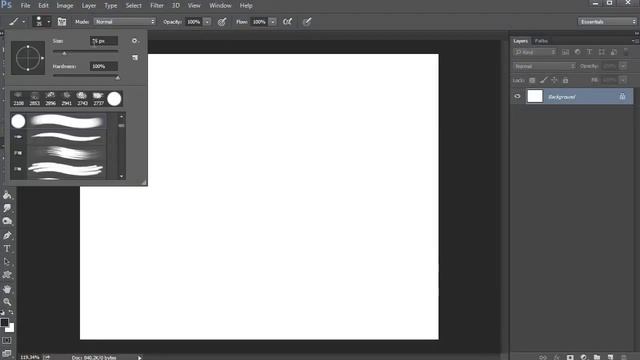Filter for smart objects
The image size is (640, 360).
tap(614, 52)
